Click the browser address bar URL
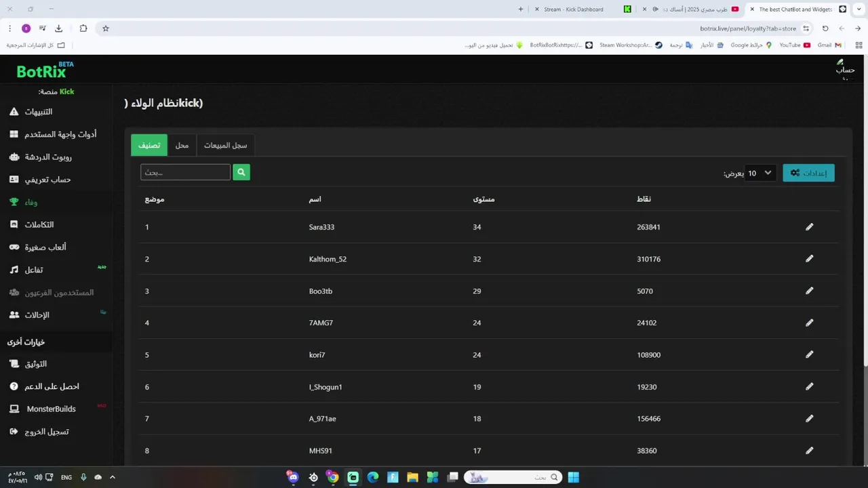This screenshot has width=868, height=488. pyautogui.click(x=748, y=28)
